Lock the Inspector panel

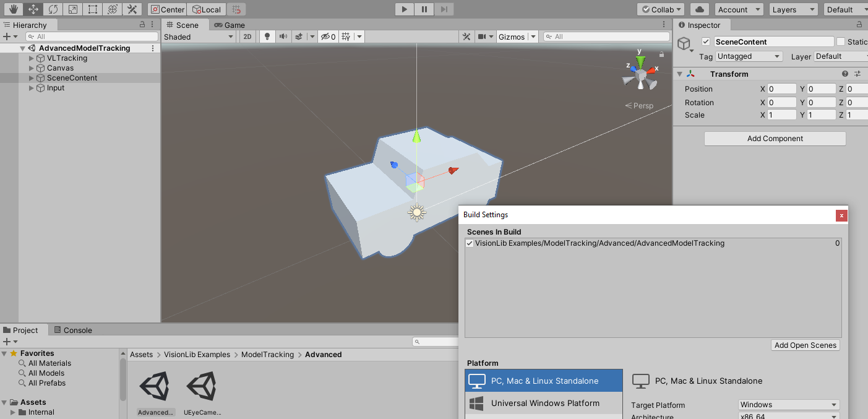point(859,25)
